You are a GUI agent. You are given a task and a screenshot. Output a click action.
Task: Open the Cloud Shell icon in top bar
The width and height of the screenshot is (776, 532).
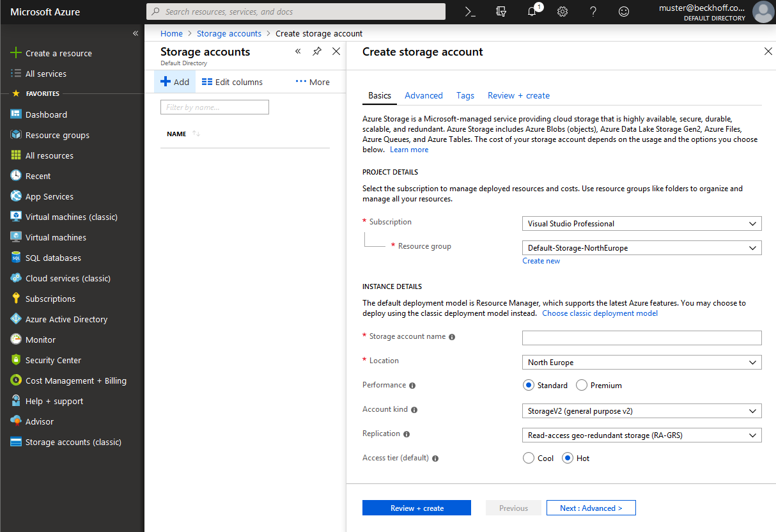(470, 12)
